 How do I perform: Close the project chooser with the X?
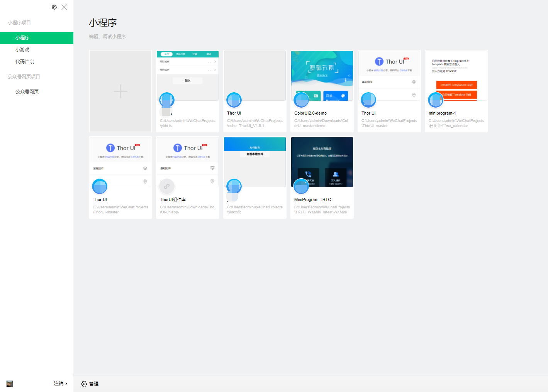(64, 7)
